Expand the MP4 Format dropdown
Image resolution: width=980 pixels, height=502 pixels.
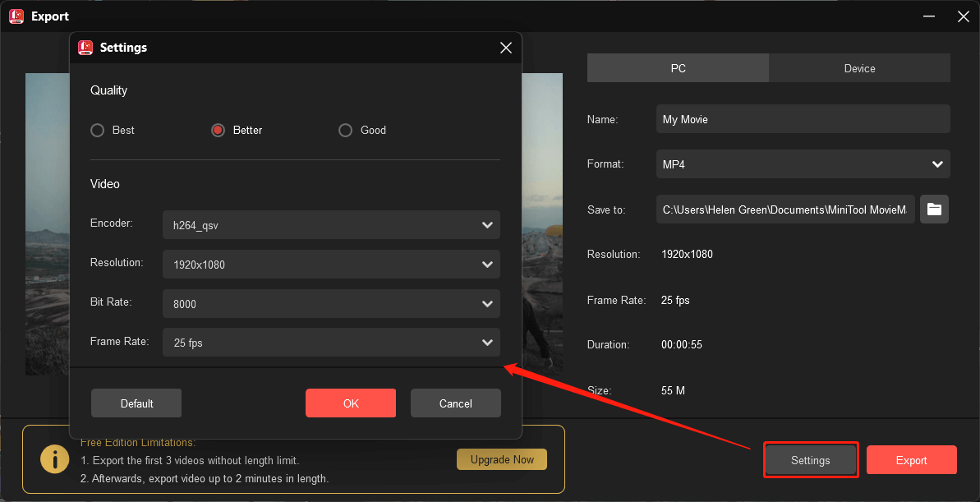803,163
